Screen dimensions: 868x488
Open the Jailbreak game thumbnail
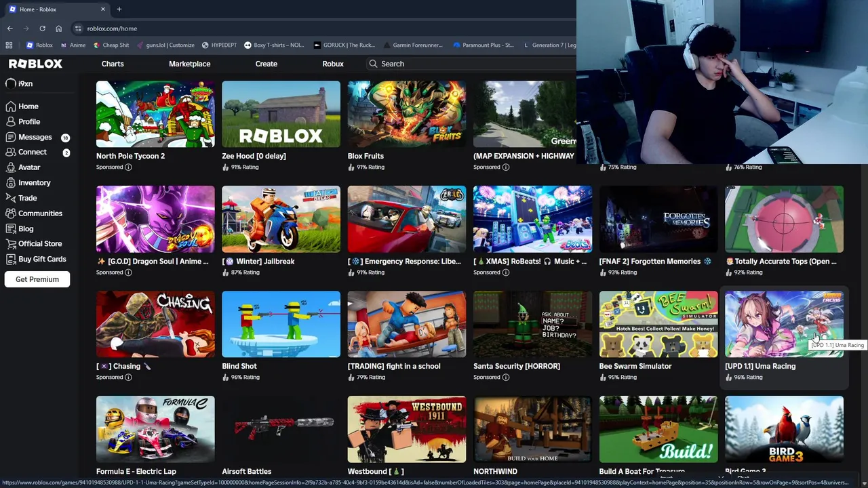pyautogui.click(x=281, y=219)
